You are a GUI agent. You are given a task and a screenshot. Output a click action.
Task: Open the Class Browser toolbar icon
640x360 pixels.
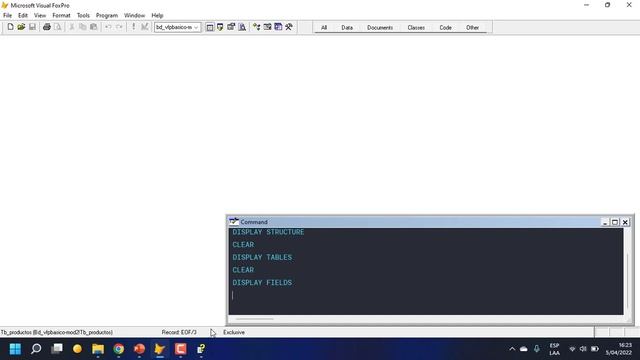(x=256, y=27)
